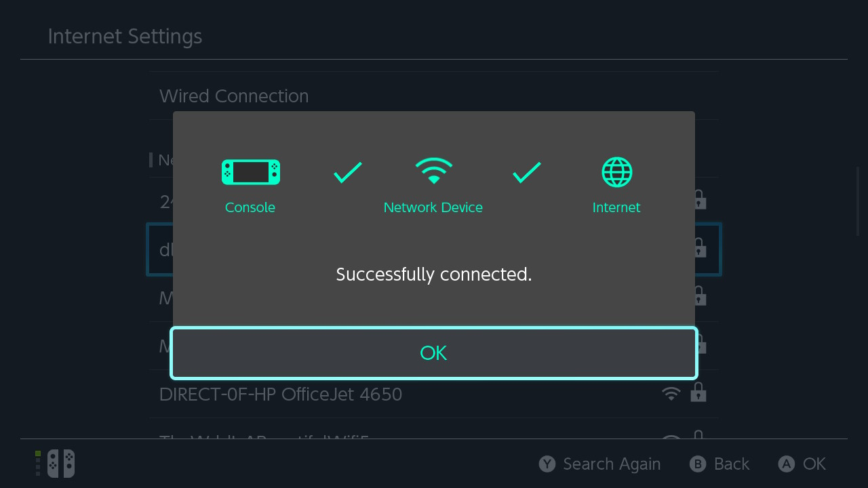Click the Console handheld icon
This screenshot has width=868, height=488.
pos(251,172)
